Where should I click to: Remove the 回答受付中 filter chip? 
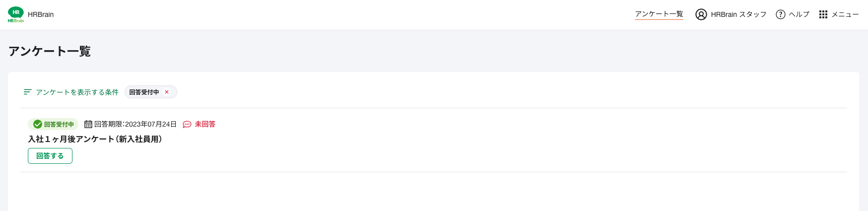pyautogui.click(x=167, y=92)
